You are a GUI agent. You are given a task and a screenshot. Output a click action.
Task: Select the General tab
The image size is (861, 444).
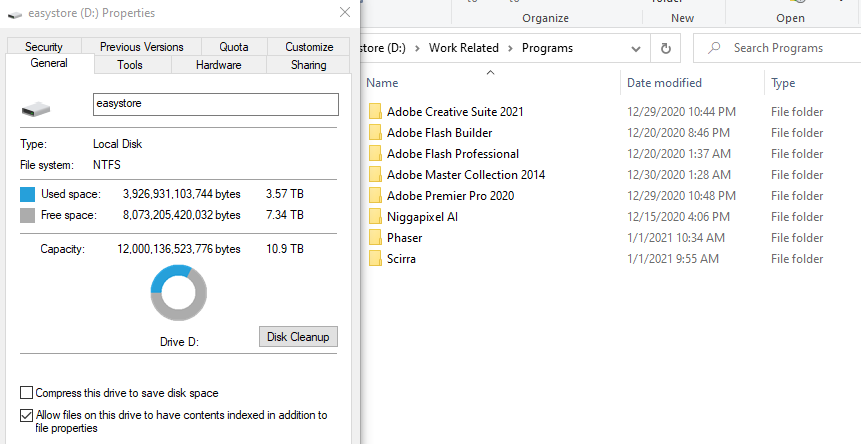49,63
